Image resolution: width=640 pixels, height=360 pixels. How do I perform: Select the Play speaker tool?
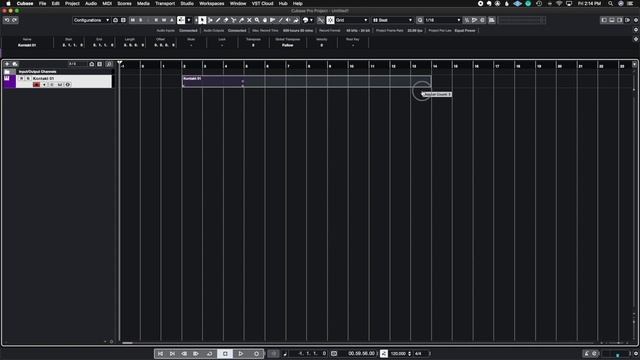pyautogui.click(x=288, y=20)
